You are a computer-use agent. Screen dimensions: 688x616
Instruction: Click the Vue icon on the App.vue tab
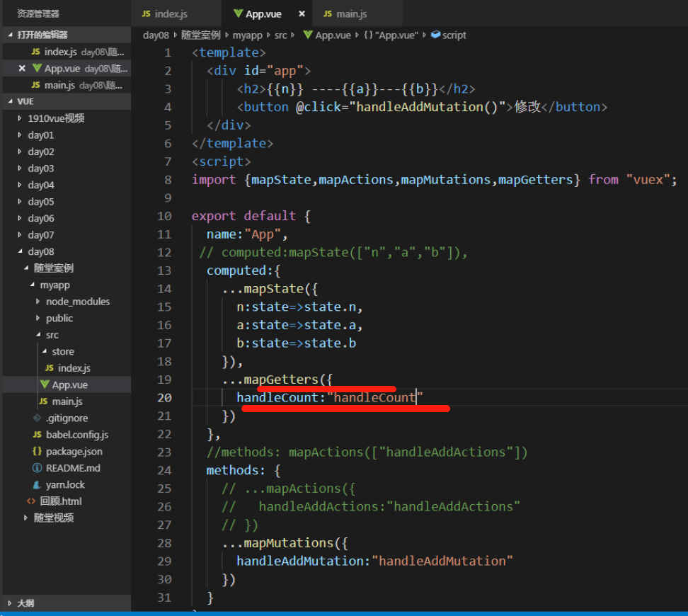tap(239, 13)
